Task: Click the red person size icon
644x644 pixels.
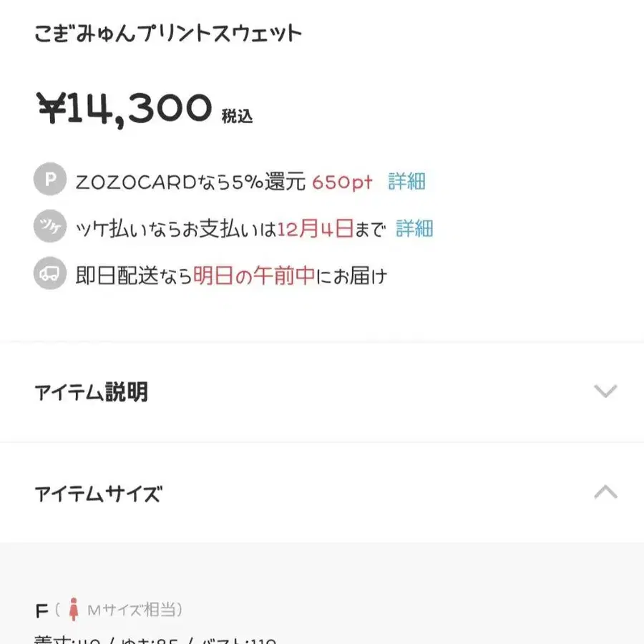Action: (x=72, y=610)
